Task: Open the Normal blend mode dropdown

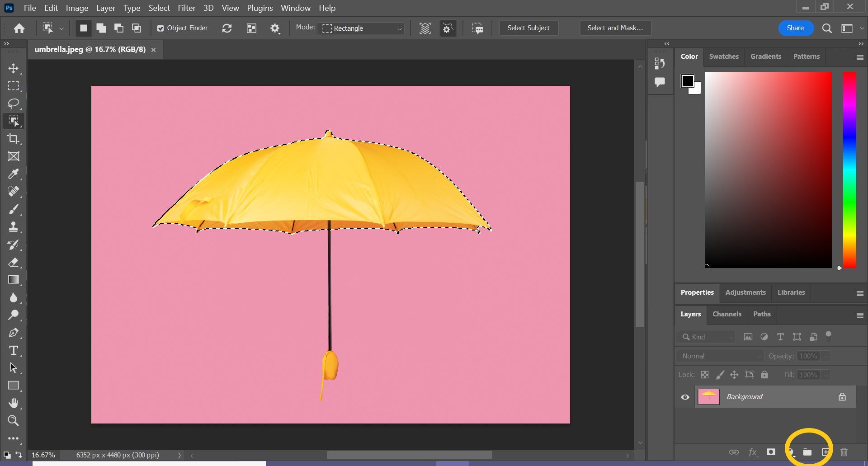Action: (x=721, y=356)
